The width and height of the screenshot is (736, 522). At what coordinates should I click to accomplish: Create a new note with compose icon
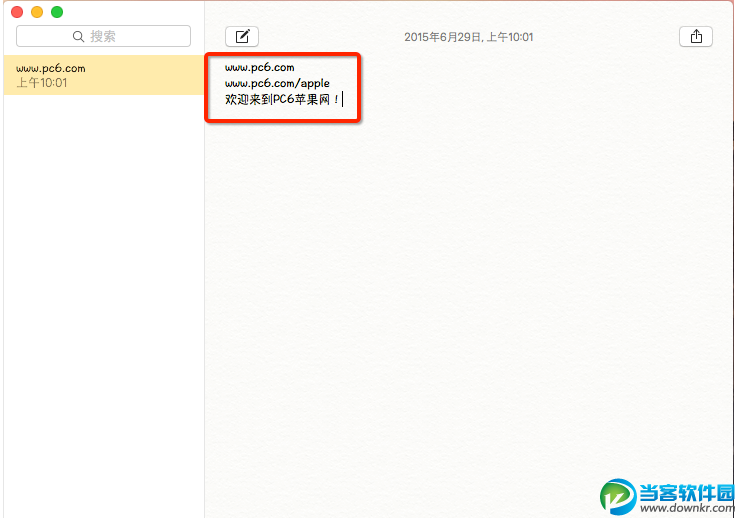[242, 37]
